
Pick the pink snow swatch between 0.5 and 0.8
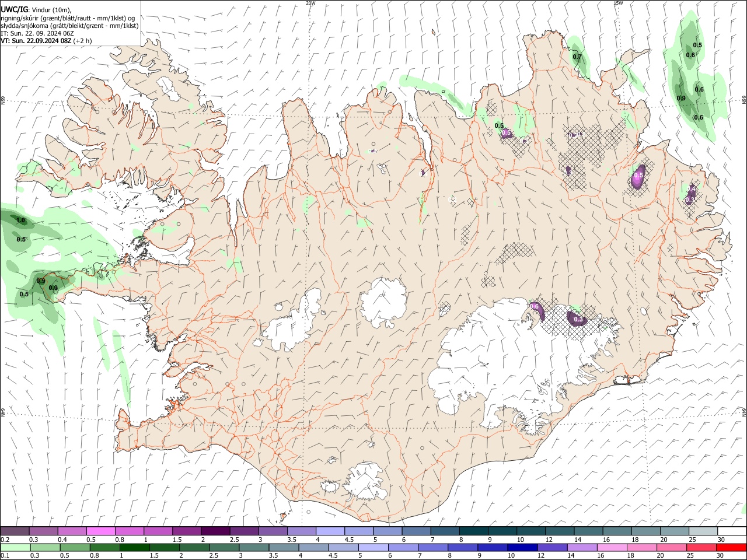pos(101,531)
